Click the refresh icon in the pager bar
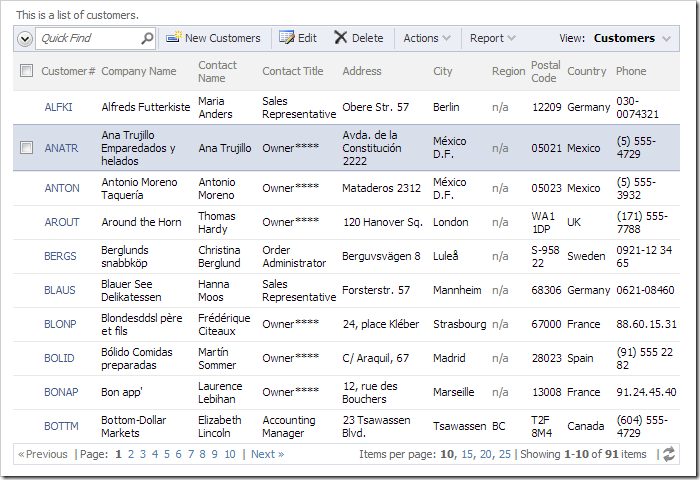The image size is (700, 480). pyautogui.click(x=668, y=454)
